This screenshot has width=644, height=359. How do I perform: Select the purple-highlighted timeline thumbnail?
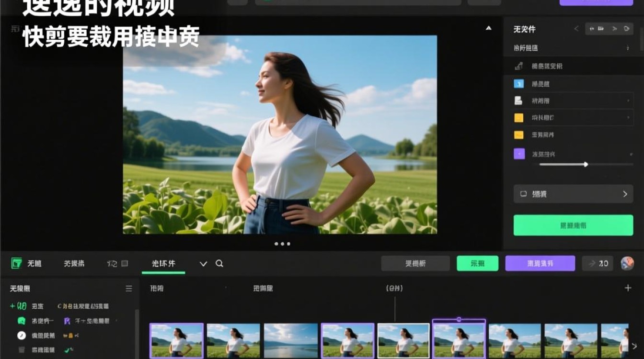pos(459,341)
